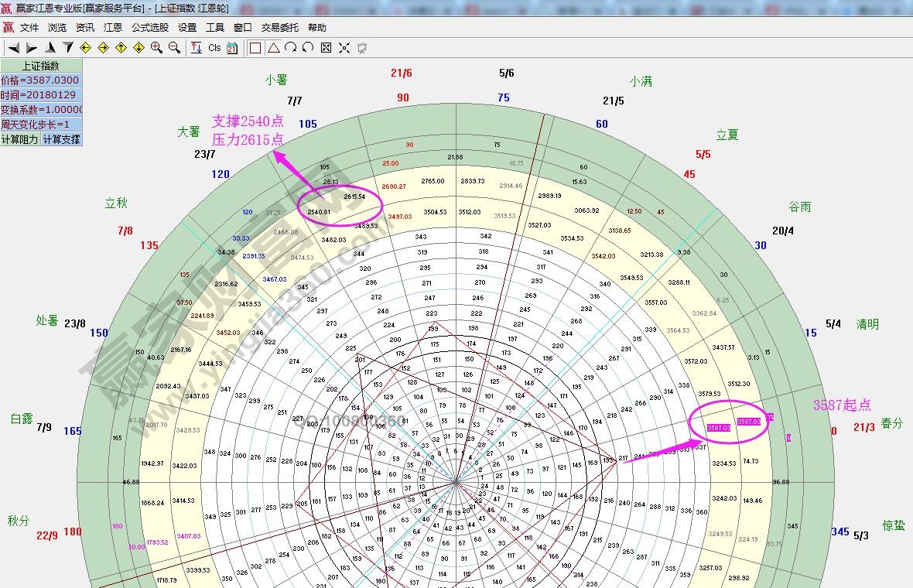Select the 价格=3587.0300 field
This screenshot has width=913, height=588.
click(40, 80)
